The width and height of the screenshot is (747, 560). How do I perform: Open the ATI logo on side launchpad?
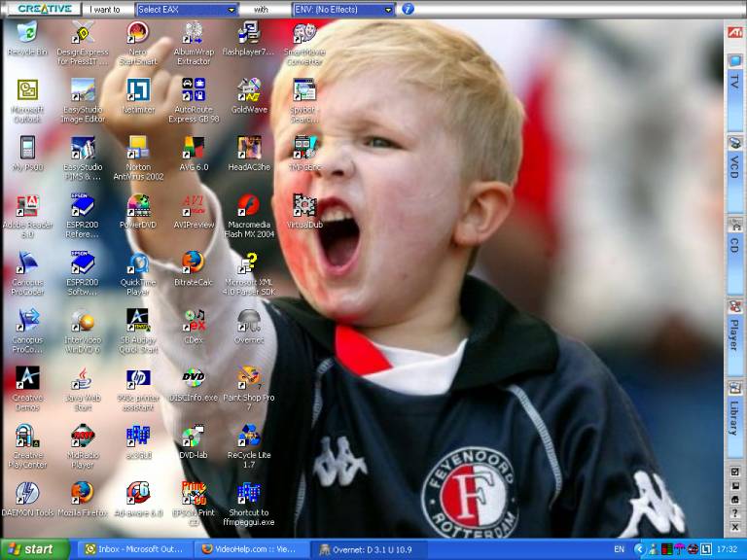(x=734, y=32)
